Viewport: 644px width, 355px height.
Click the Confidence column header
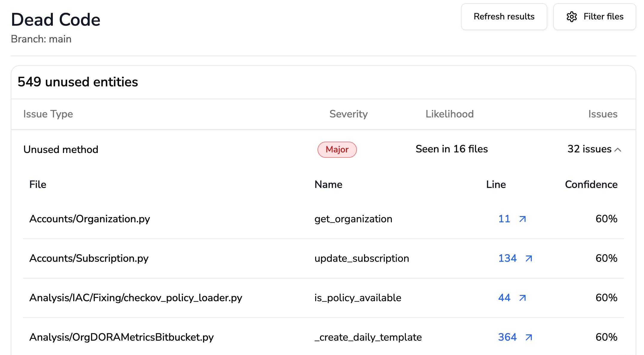[x=591, y=185]
